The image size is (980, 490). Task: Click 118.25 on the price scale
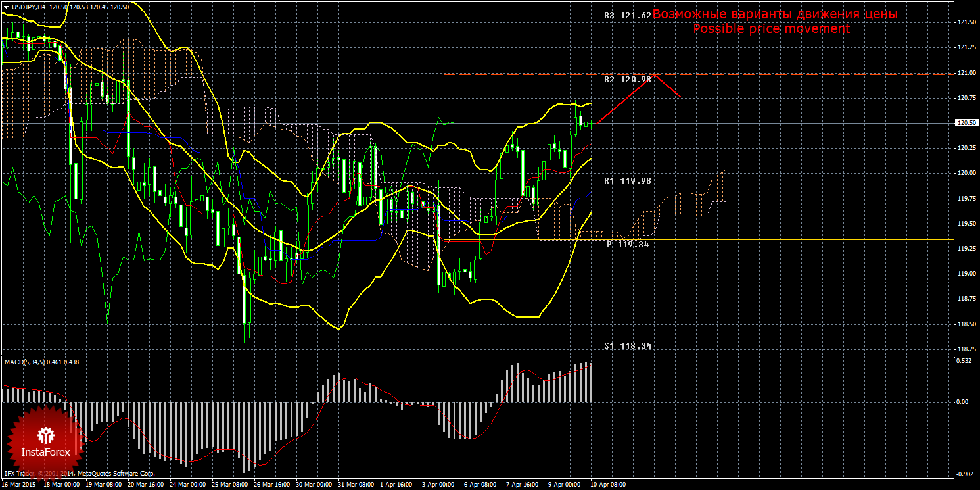click(x=966, y=349)
